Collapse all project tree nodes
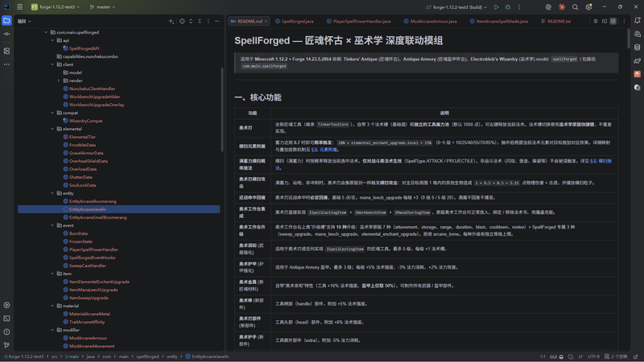The image size is (644, 362). tap(200, 22)
